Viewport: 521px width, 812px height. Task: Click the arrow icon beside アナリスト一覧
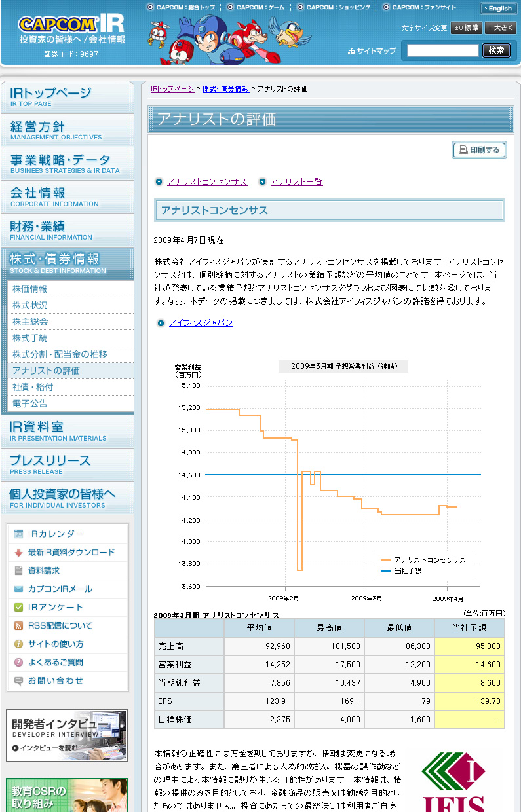(x=262, y=182)
